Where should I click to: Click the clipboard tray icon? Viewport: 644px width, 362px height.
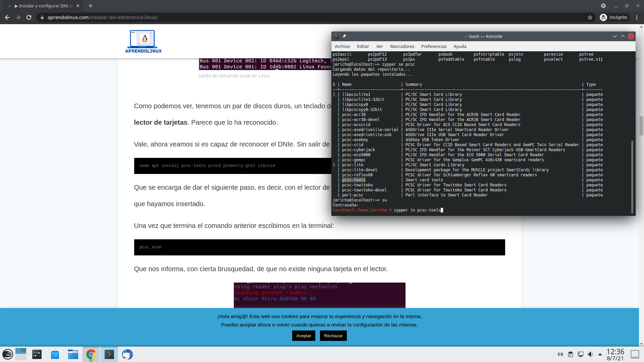pyautogui.click(x=570, y=354)
